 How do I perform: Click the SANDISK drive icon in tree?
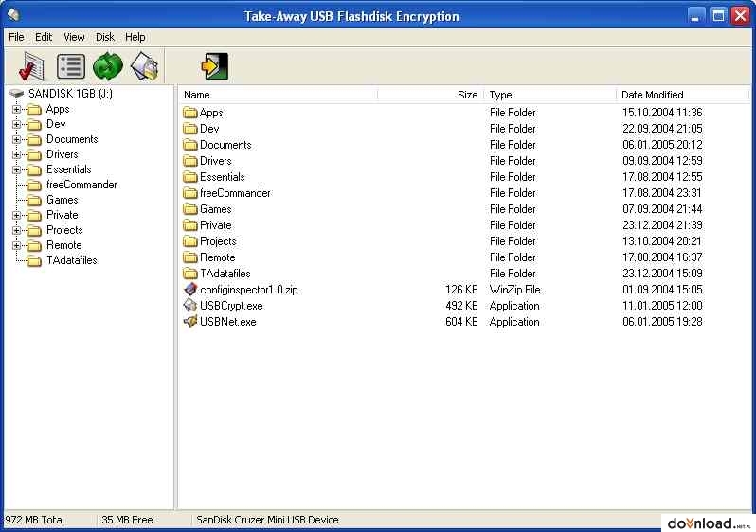[x=16, y=93]
